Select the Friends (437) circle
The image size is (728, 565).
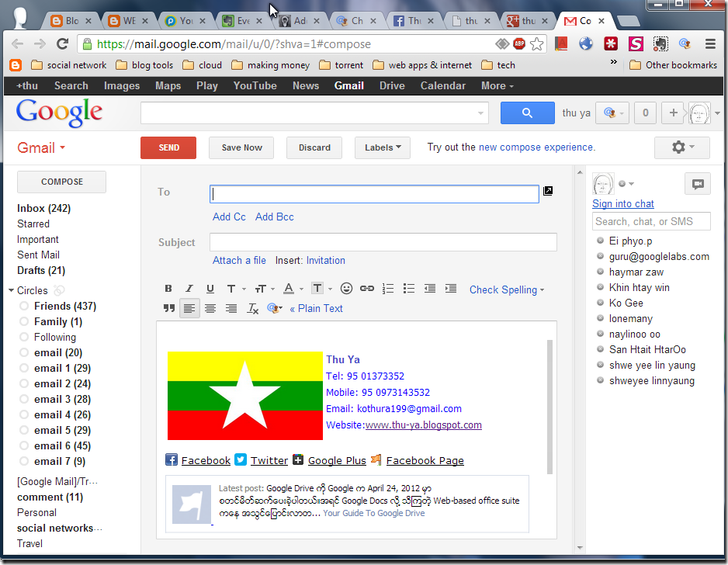coord(65,307)
